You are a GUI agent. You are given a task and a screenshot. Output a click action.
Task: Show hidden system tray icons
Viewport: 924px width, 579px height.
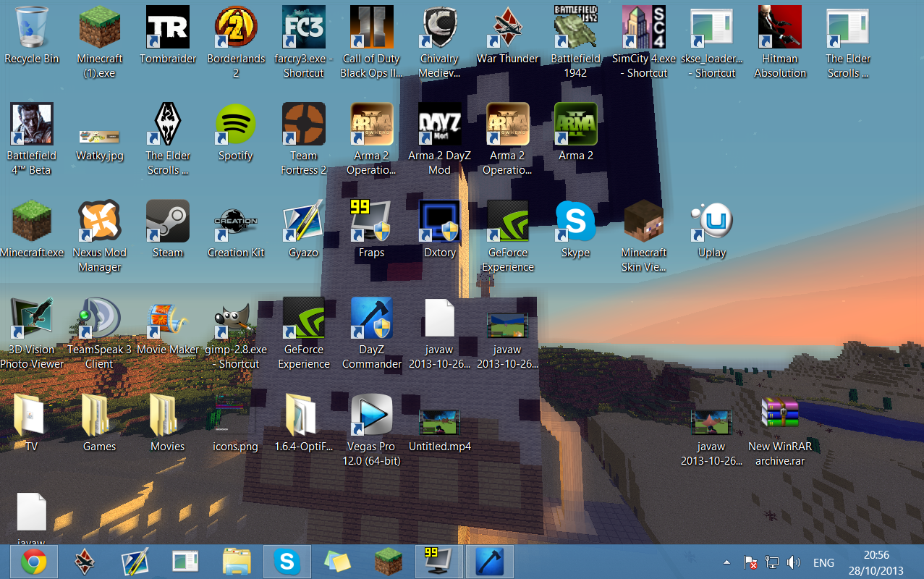[x=726, y=562]
